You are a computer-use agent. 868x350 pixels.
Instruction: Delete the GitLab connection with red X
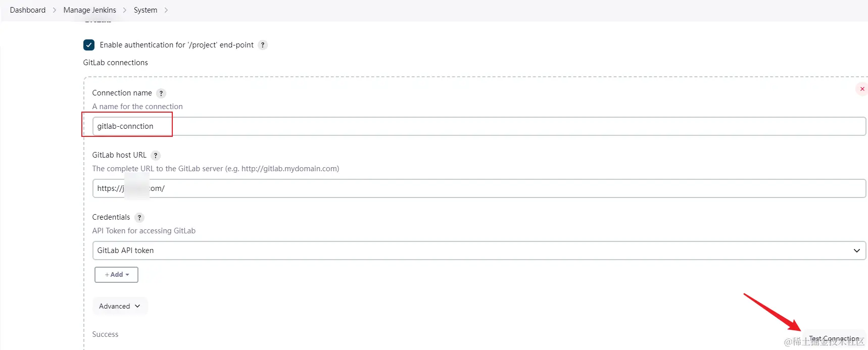[862, 89]
